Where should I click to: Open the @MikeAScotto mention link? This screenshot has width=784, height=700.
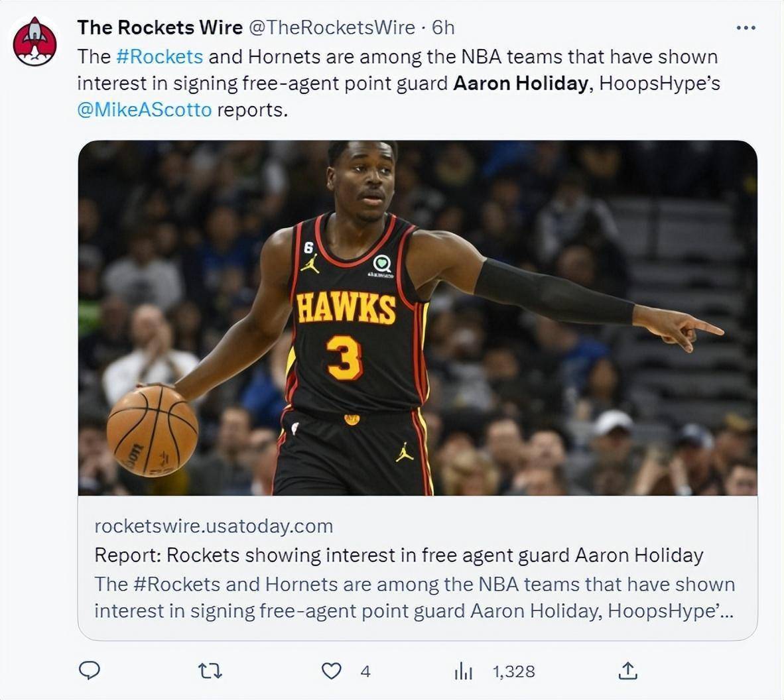tap(145, 110)
